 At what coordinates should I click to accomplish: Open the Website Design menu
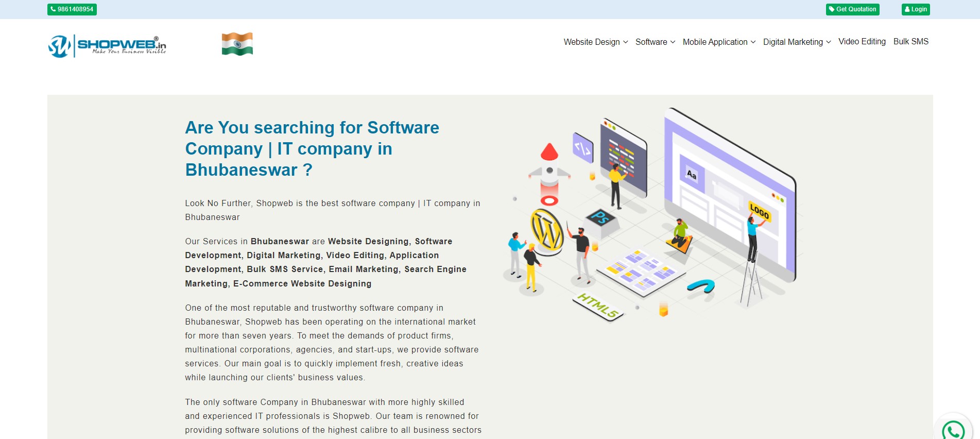[x=592, y=42]
